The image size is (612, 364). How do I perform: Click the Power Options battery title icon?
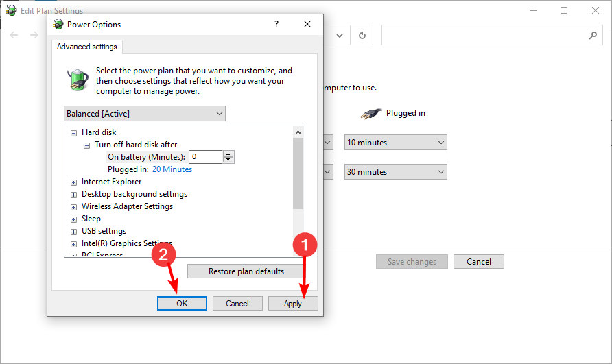click(x=58, y=24)
